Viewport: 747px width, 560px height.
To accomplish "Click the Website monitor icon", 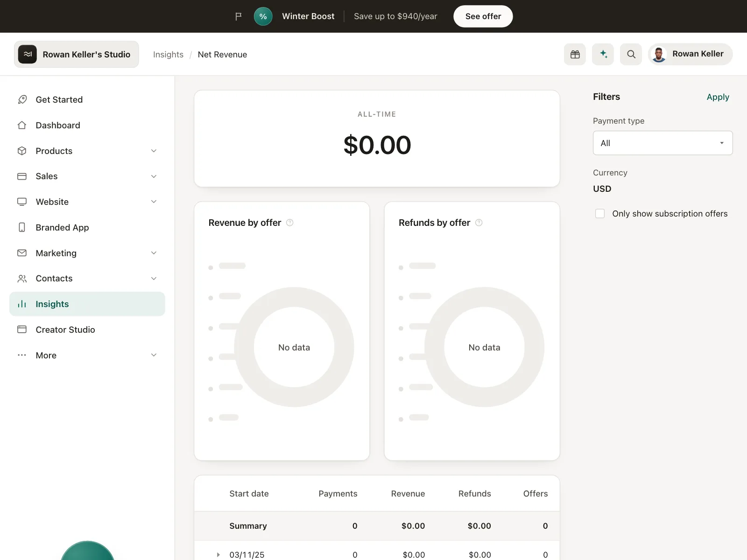I will (22, 202).
